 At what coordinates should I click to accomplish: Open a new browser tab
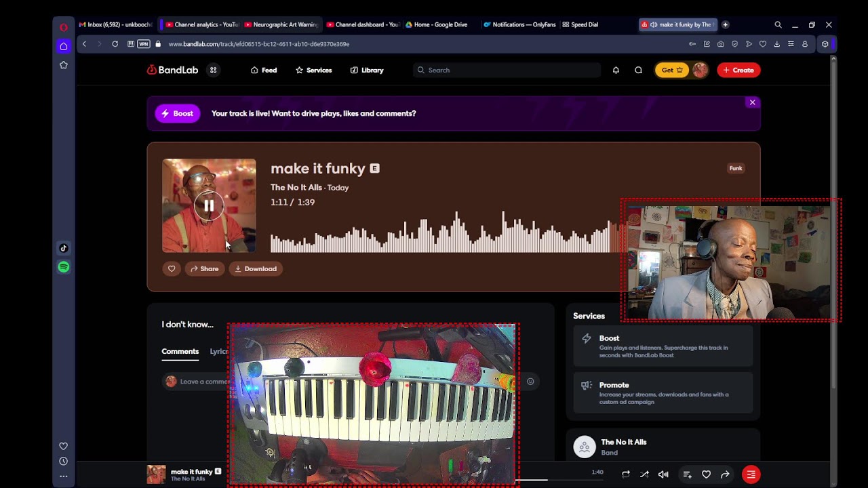click(x=725, y=24)
